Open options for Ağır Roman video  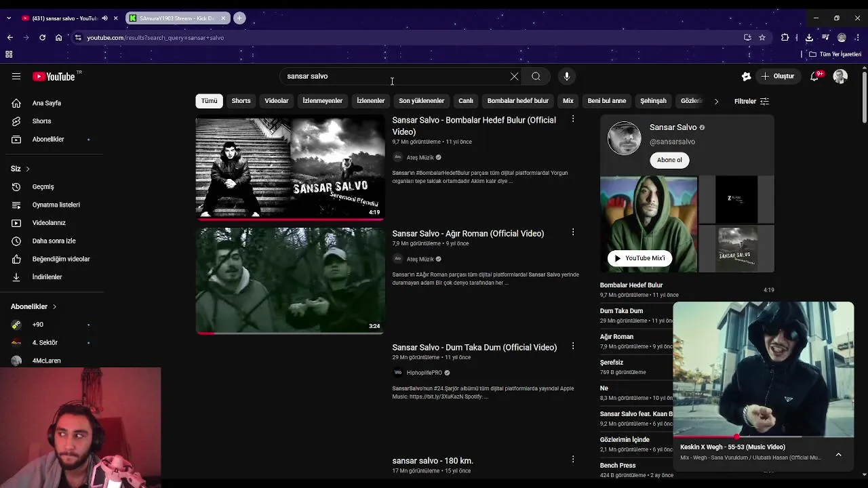coord(573,232)
